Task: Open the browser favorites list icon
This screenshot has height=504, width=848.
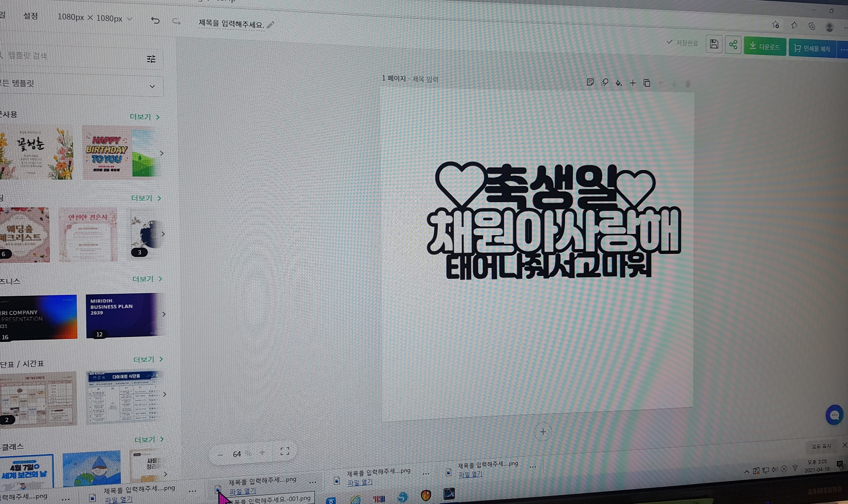Action: point(794,25)
